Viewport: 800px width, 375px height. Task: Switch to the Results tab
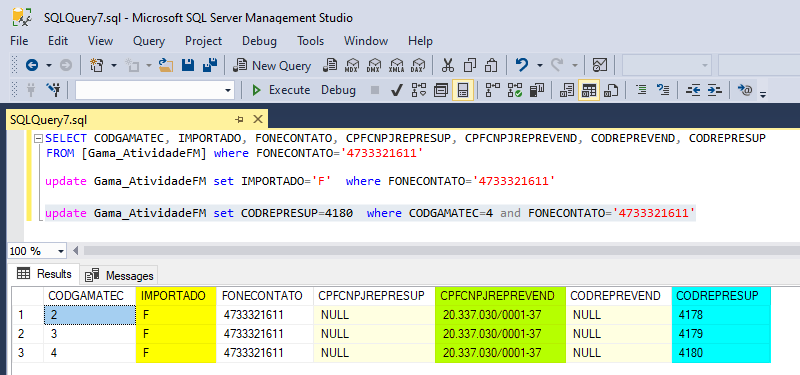coord(44,274)
